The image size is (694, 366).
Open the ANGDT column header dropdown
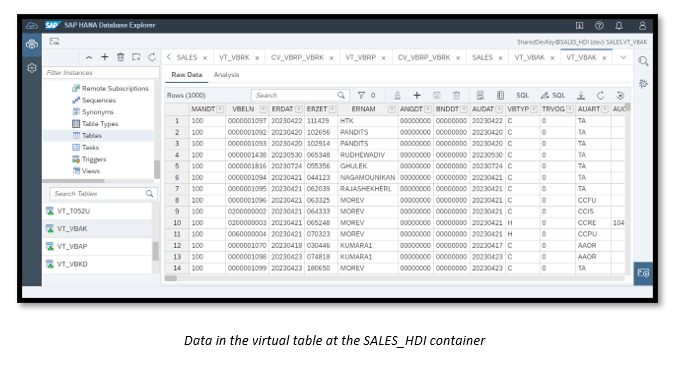pyautogui.click(x=428, y=109)
